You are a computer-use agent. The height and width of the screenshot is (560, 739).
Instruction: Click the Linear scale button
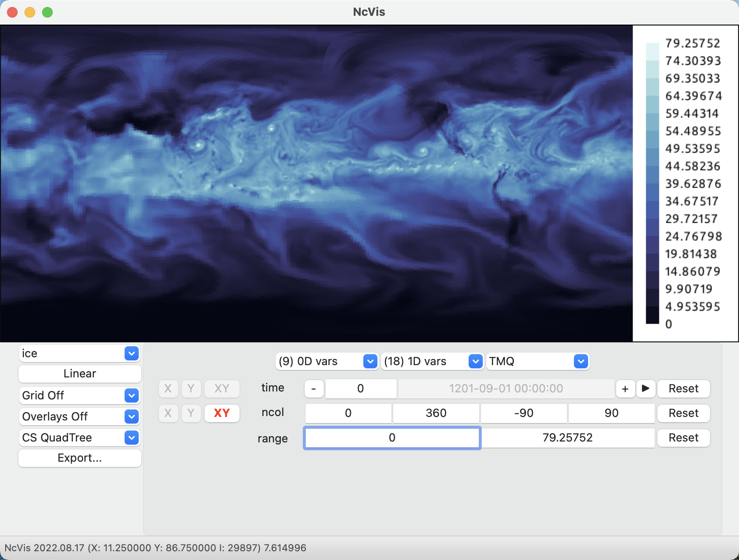coord(79,373)
